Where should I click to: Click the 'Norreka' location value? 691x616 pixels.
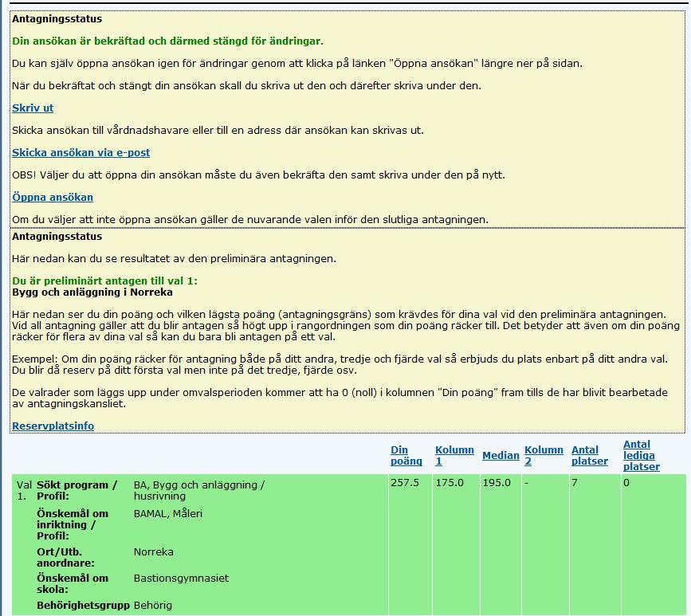pos(153,551)
